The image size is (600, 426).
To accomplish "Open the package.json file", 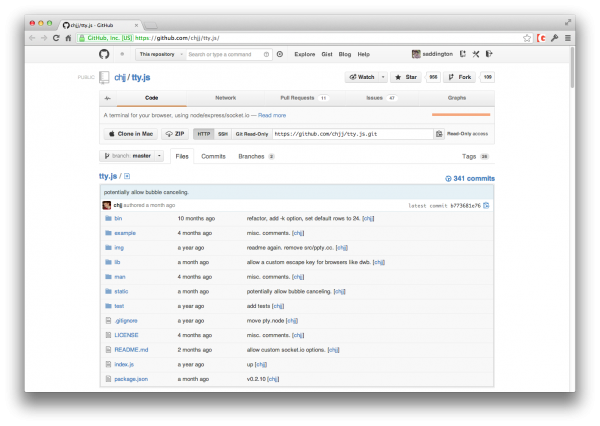I will 131,379.
